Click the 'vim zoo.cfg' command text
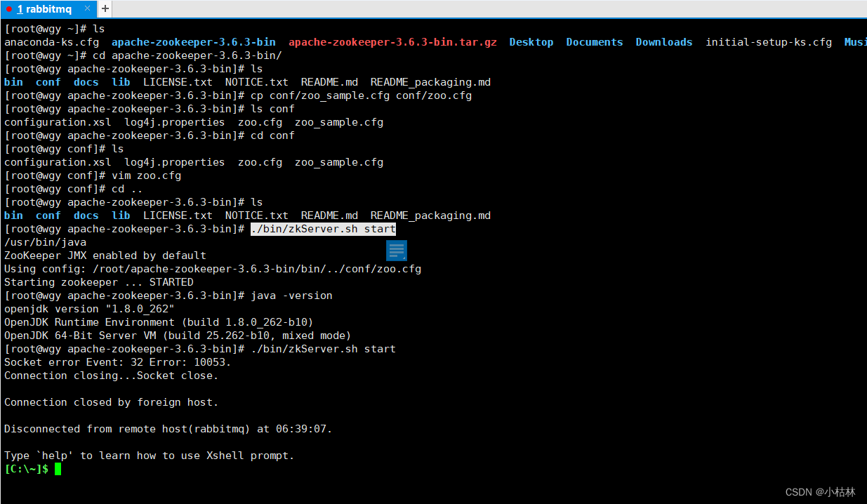Screen dimensions: 867x504 [x=146, y=175]
